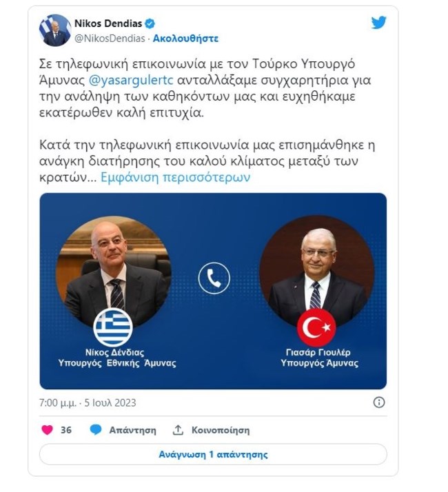This screenshot has width=448, height=492.
Task: Click the blue verified badge
Action: (150, 23)
